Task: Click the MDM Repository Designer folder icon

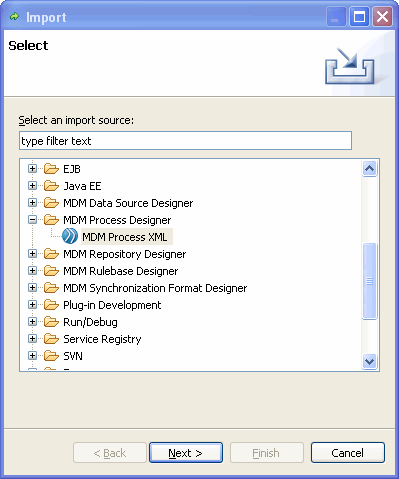Action: (51, 254)
